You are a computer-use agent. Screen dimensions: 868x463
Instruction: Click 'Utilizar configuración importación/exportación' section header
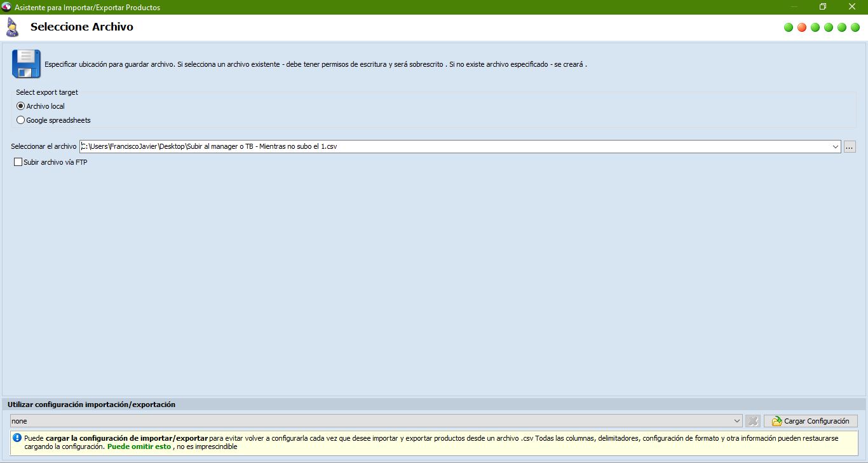click(x=92, y=404)
